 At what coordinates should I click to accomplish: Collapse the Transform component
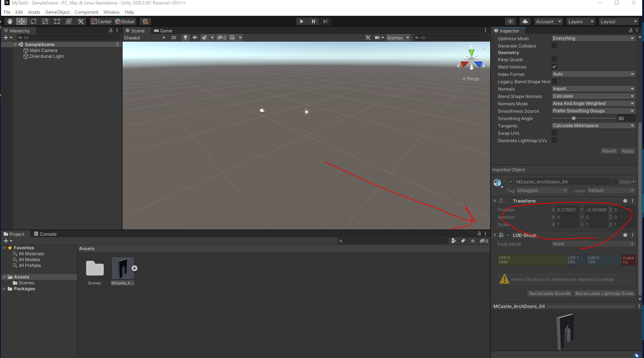click(x=495, y=201)
